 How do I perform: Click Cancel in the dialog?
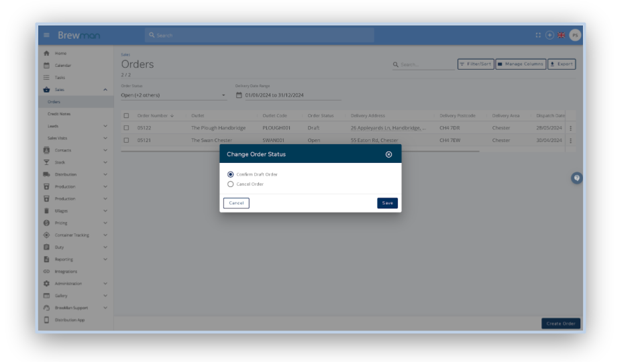click(236, 203)
